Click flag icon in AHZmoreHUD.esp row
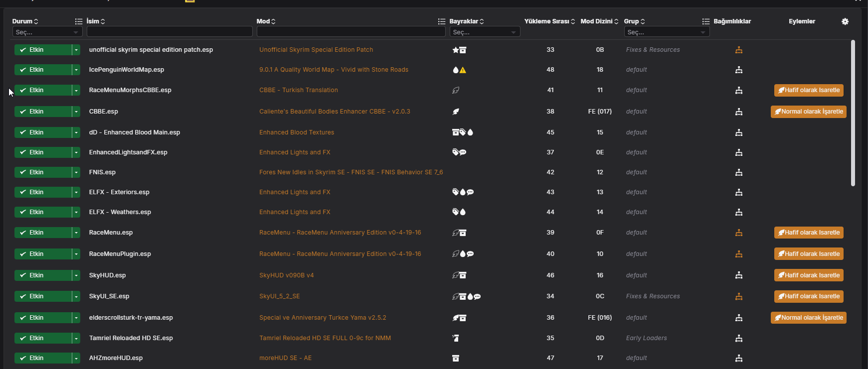This screenshot has height=369, width=868. (x=456, y=358)
